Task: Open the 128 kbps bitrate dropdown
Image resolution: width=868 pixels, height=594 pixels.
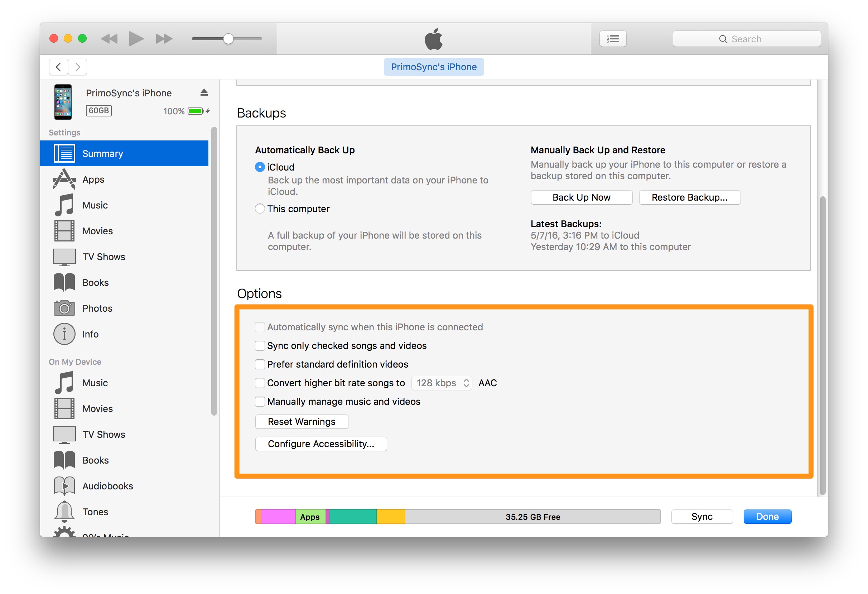Action: (442, 383)
